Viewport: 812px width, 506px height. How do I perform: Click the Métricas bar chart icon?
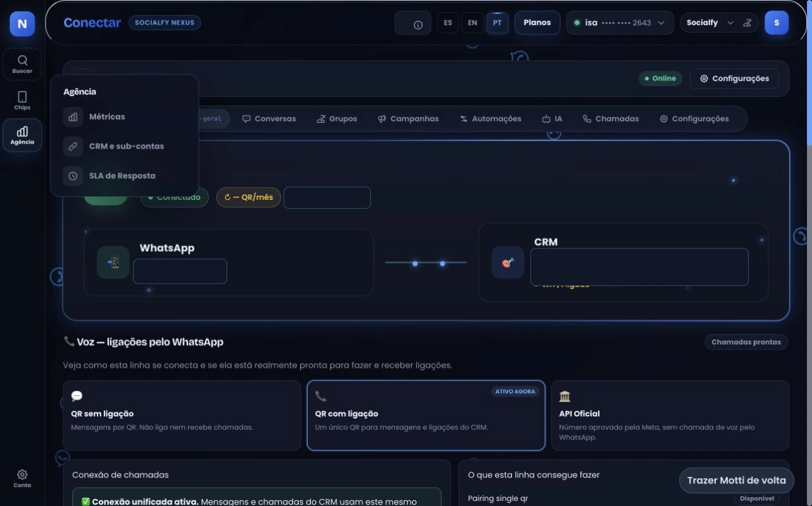tap(73, 117)
